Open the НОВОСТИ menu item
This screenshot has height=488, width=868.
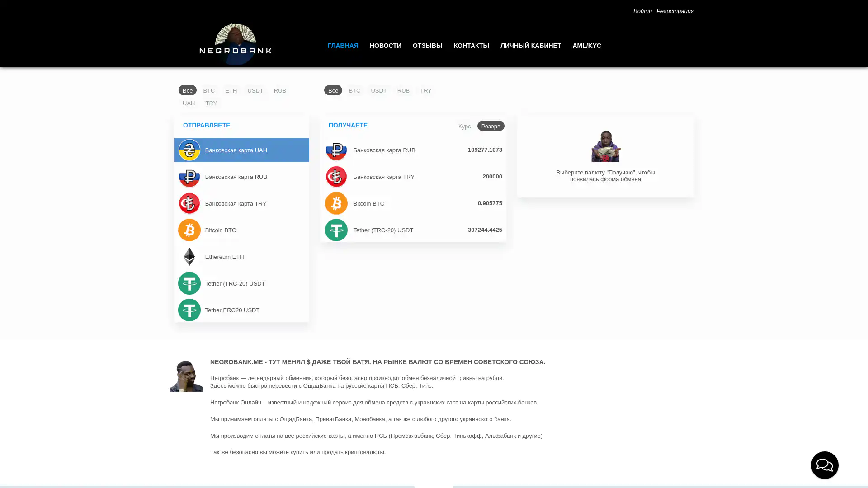pos(385,46)
